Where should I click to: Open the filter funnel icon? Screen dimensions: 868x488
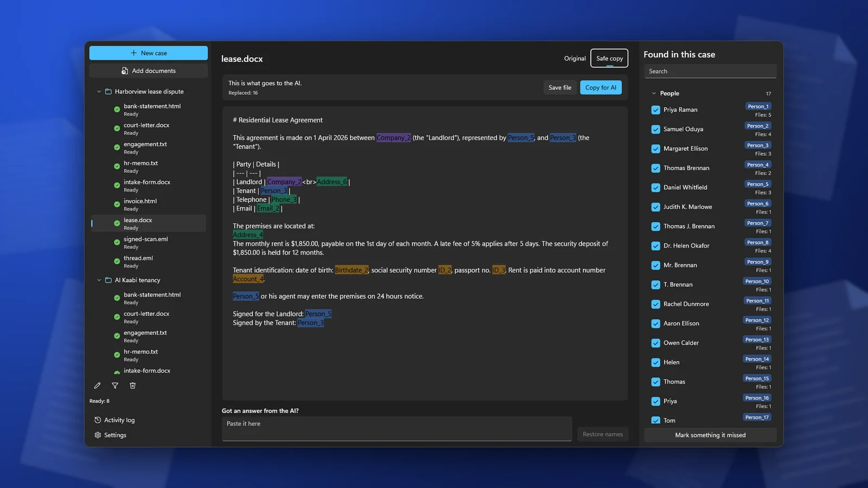point(115,386)
